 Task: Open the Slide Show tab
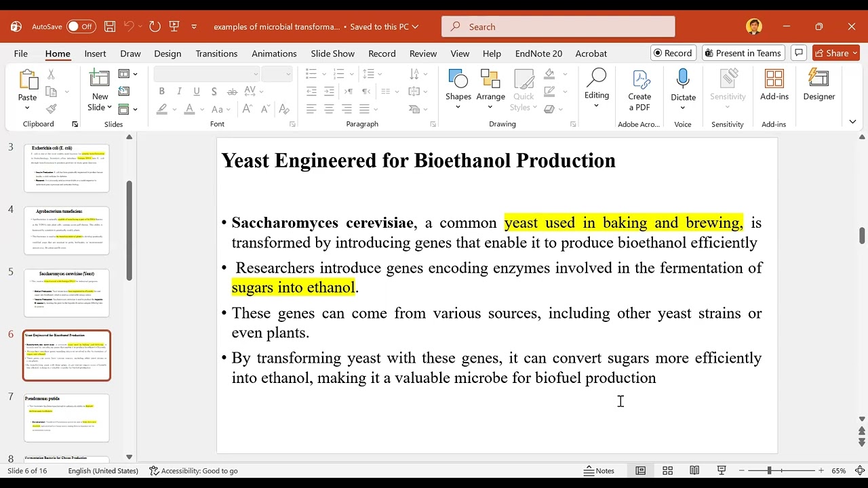[x=332, y=54]
